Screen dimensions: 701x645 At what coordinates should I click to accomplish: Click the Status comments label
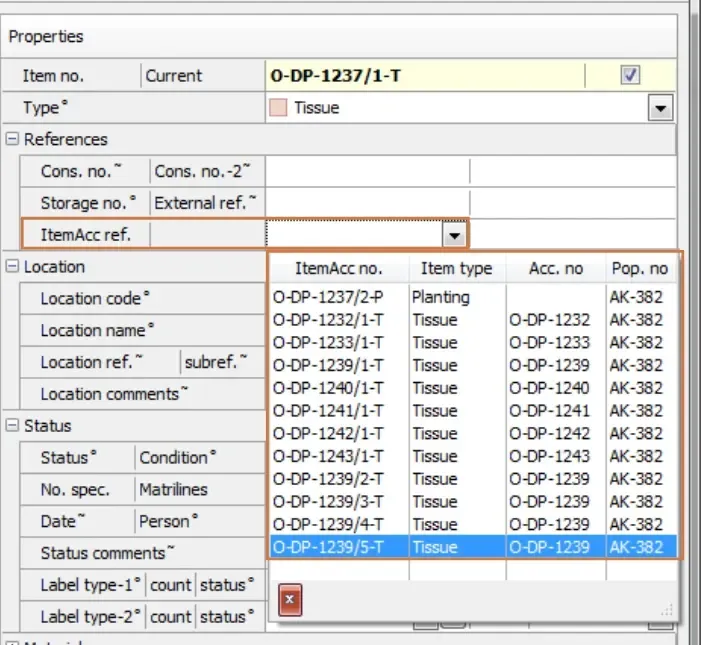[107, 553]
